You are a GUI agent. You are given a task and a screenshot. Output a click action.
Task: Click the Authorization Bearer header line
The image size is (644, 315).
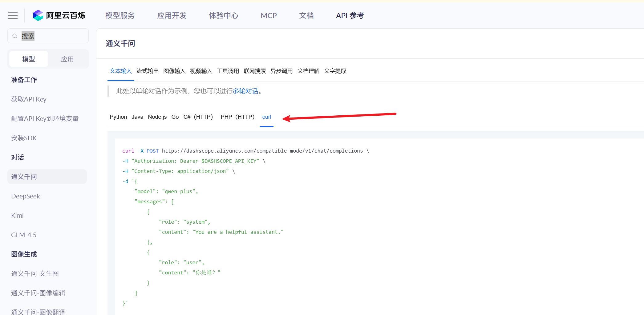click(194, 161)
